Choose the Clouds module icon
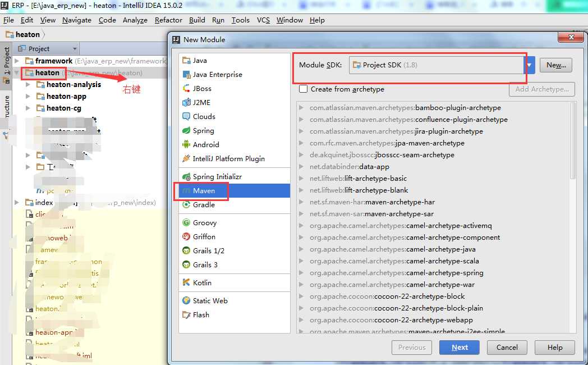588x365 pixels. 186,116
